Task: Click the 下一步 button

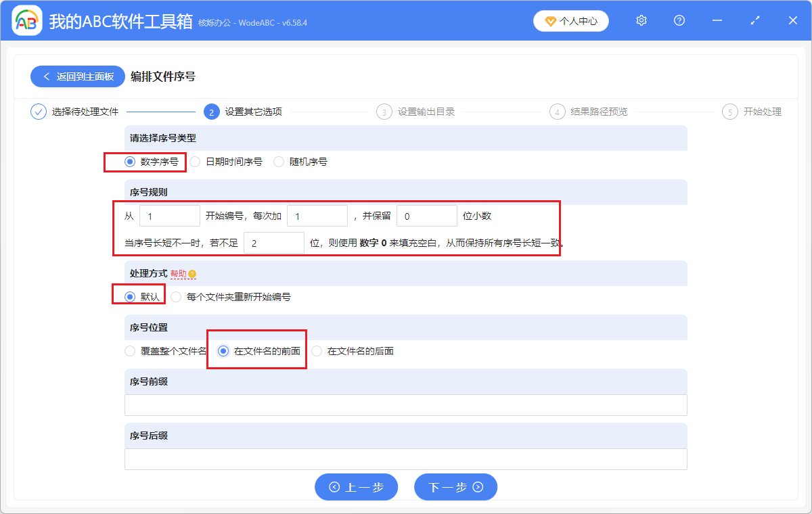Action: point(455,487)
